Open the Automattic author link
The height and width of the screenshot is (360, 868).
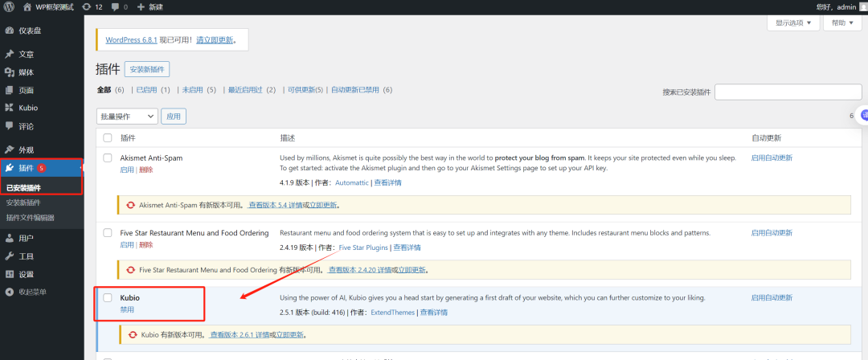[351, 182]
